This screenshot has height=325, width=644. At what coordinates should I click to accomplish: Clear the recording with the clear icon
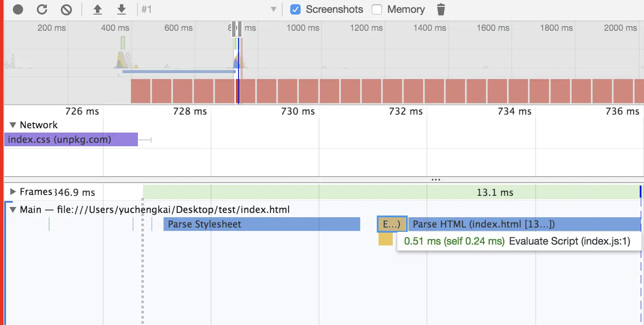pos(66,9)
